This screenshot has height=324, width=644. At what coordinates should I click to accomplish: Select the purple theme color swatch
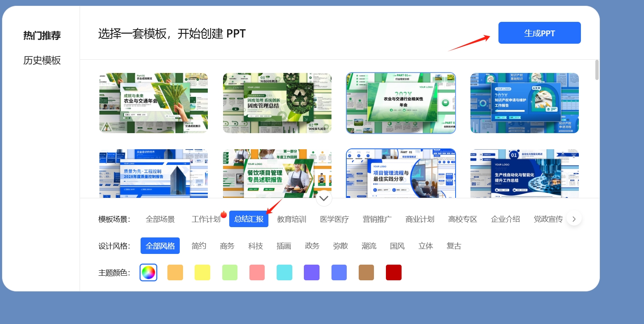click(312, 272)
